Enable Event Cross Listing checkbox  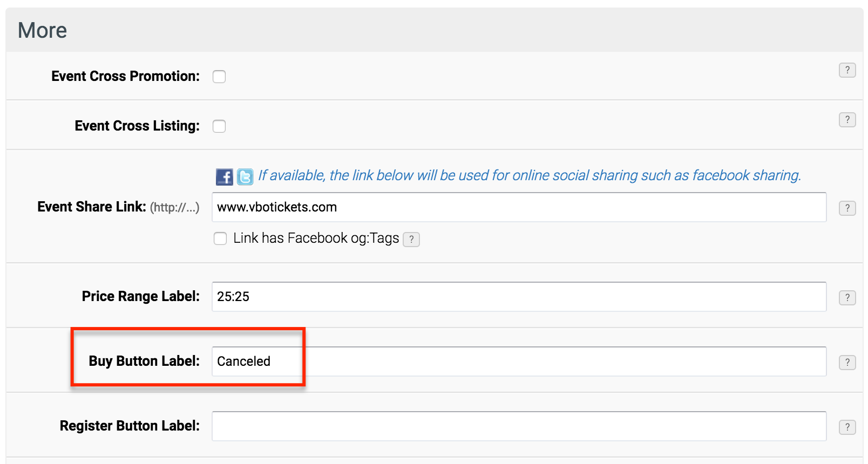tap(219, 126)
